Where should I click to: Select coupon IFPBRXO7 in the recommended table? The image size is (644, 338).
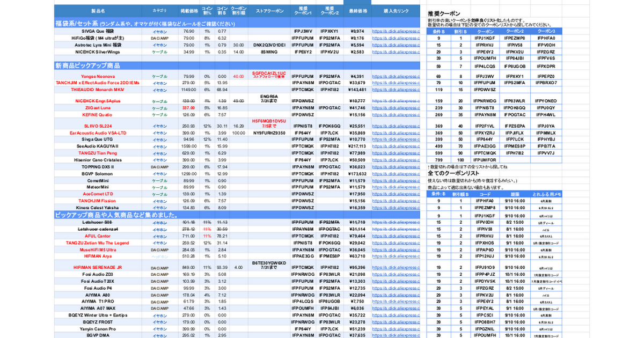(546, 83)
